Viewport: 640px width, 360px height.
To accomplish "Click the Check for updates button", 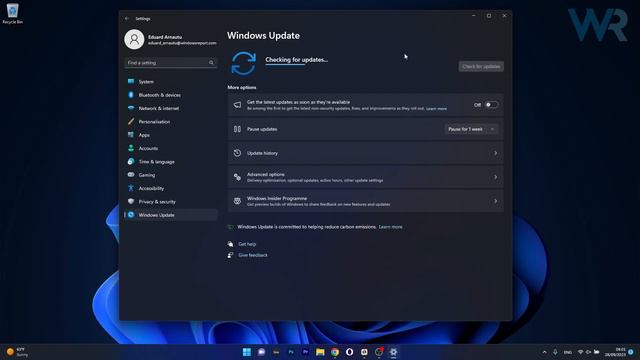I will click(x=481, y=66).
